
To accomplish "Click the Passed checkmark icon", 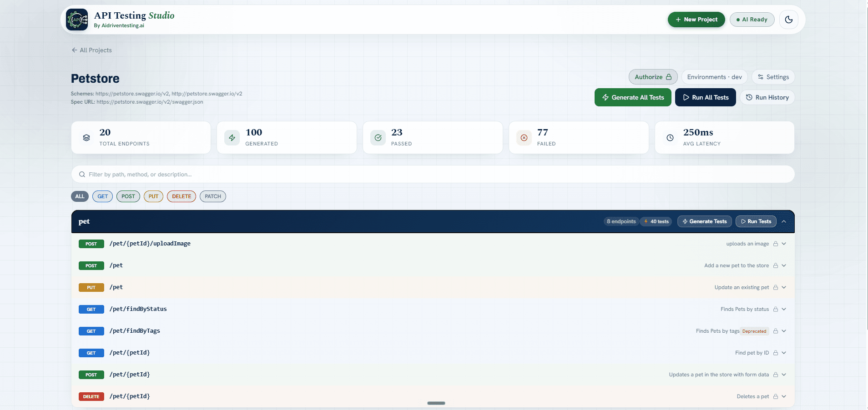I will (x=378, y=138).
